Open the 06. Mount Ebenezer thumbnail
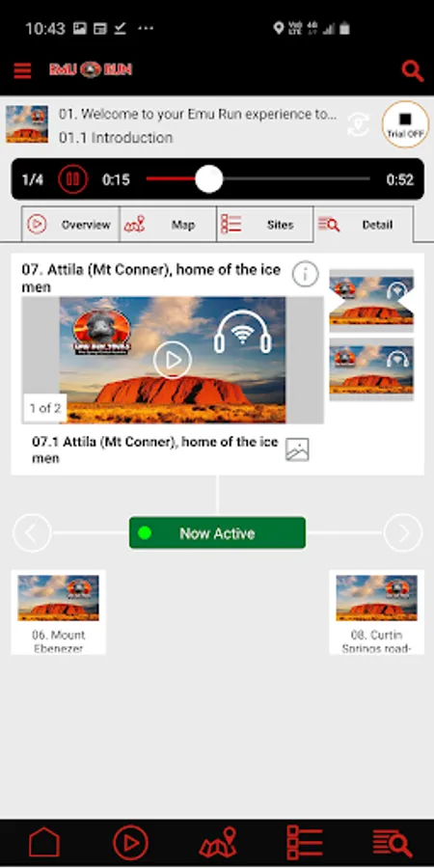The width and height of the screenshot is (434, 868). coord(58,612)
